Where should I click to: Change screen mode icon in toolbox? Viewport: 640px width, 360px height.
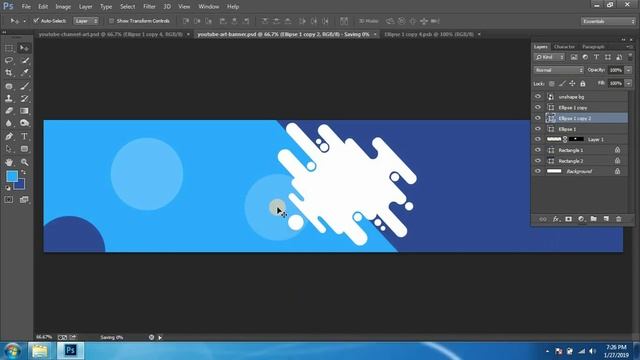click(24, 200)
